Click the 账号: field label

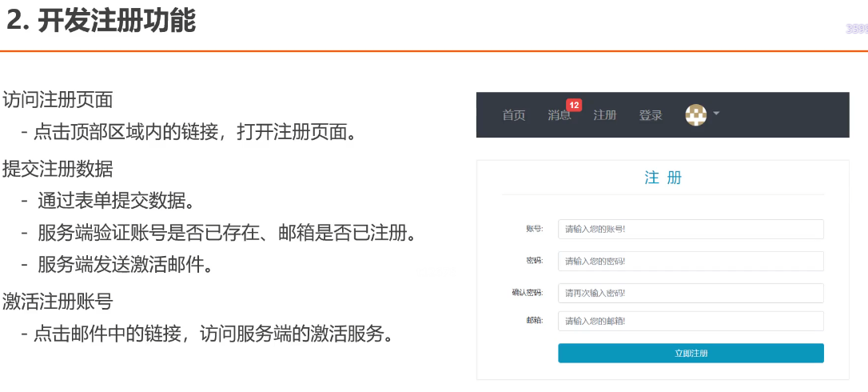click(535, 229)
